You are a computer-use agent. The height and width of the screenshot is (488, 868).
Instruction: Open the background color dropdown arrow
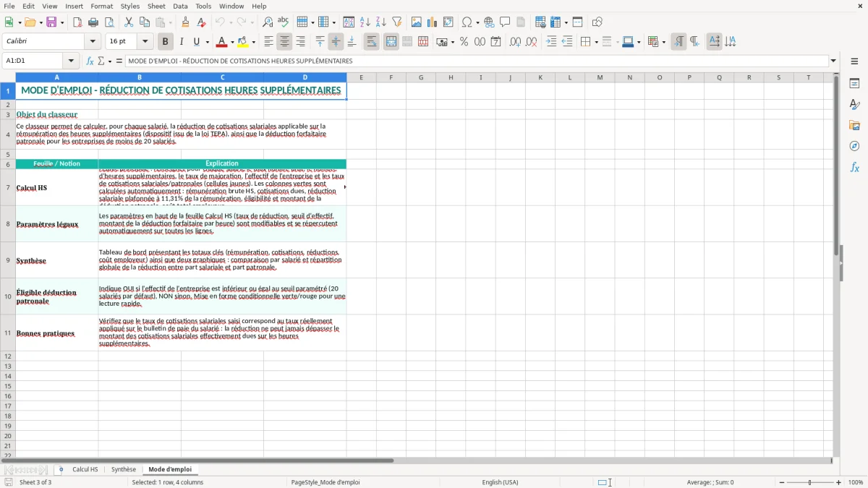click(x=253, y=42)
